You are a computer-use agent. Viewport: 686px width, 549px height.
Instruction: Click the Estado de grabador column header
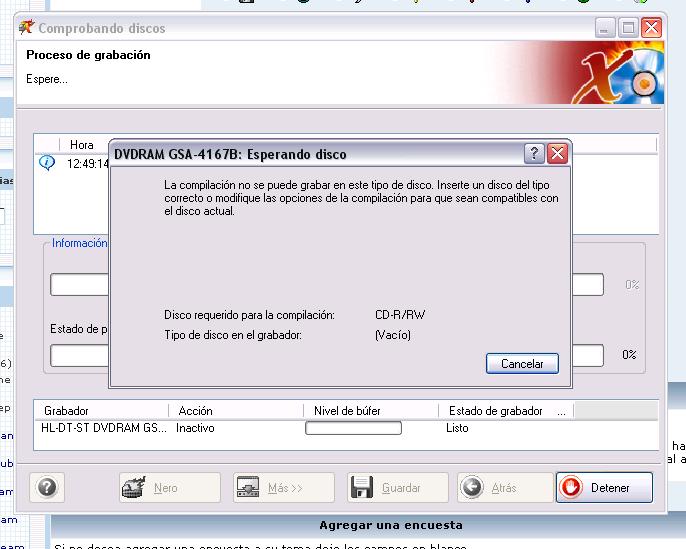point(506,411)
